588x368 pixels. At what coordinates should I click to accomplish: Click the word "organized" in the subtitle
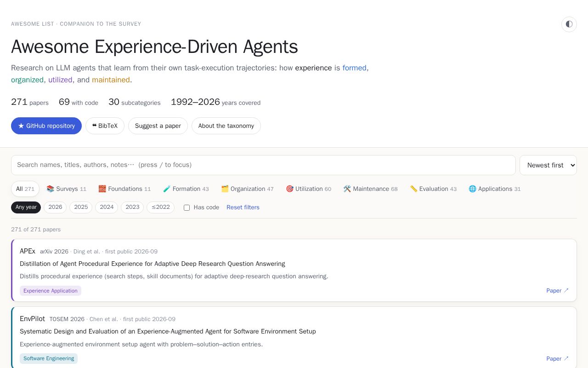(x=27, y=80)
